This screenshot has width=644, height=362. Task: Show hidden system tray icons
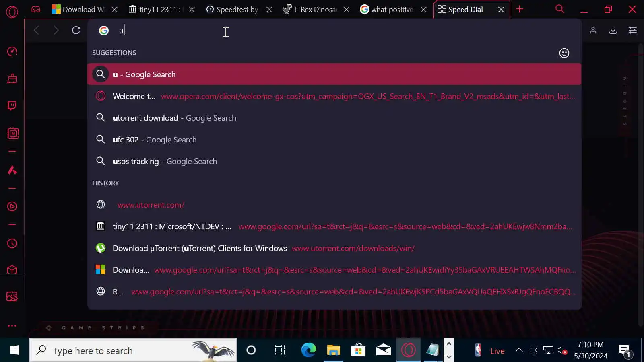tap(519, 350)
